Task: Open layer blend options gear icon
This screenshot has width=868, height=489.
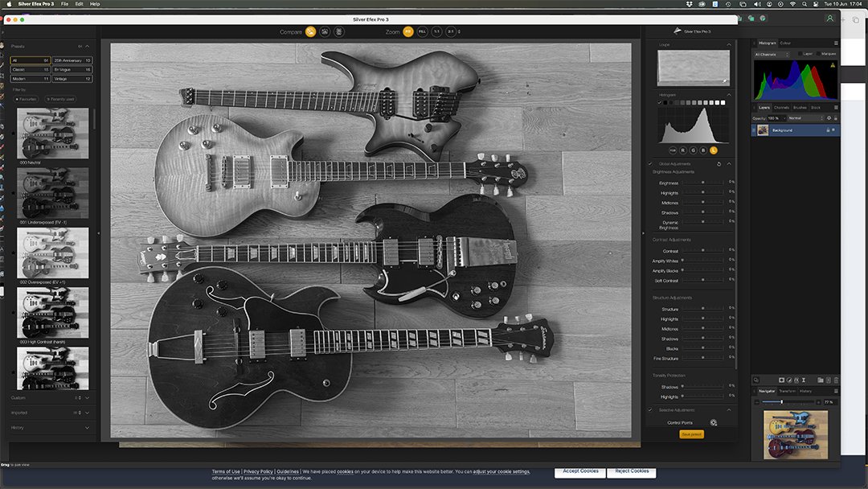Action: [829, 118]
